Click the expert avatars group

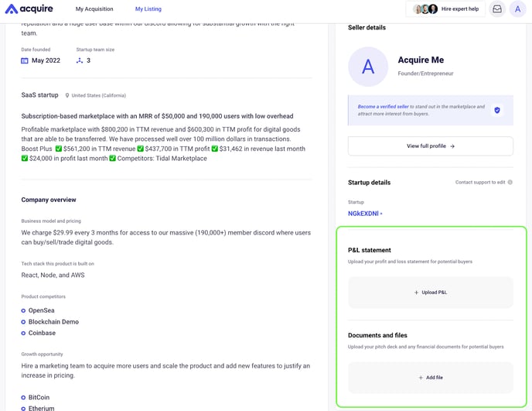425,9
